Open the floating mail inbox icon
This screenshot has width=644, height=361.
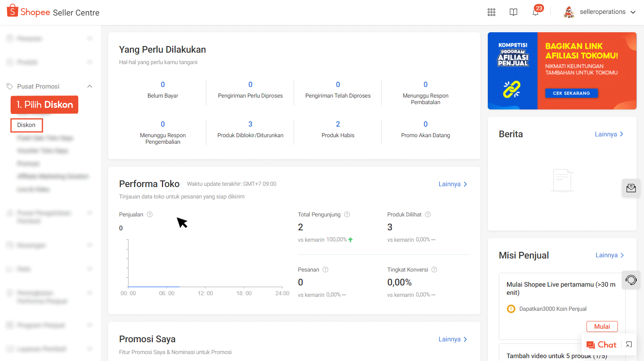click(631, 188)
